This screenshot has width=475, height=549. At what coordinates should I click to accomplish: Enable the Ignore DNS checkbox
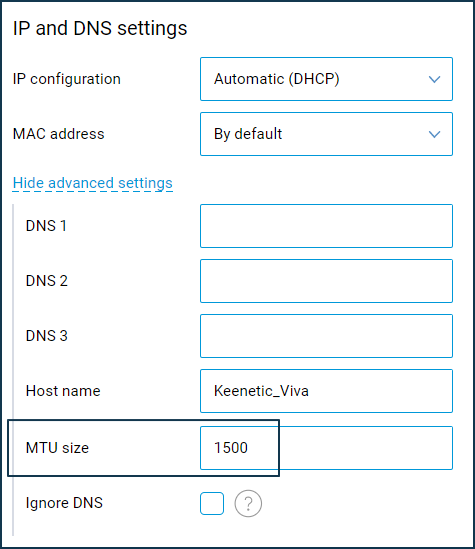212,503
